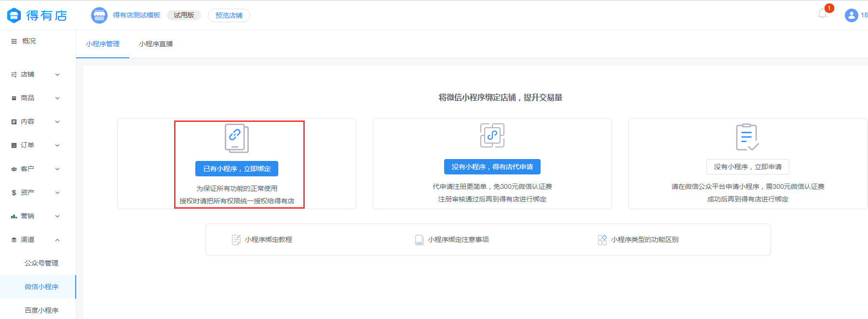Click the mini-program icon above 得有店代申请
Viewport: 868px width, 319px height.
pyautogui.click(x=492, y=135)
